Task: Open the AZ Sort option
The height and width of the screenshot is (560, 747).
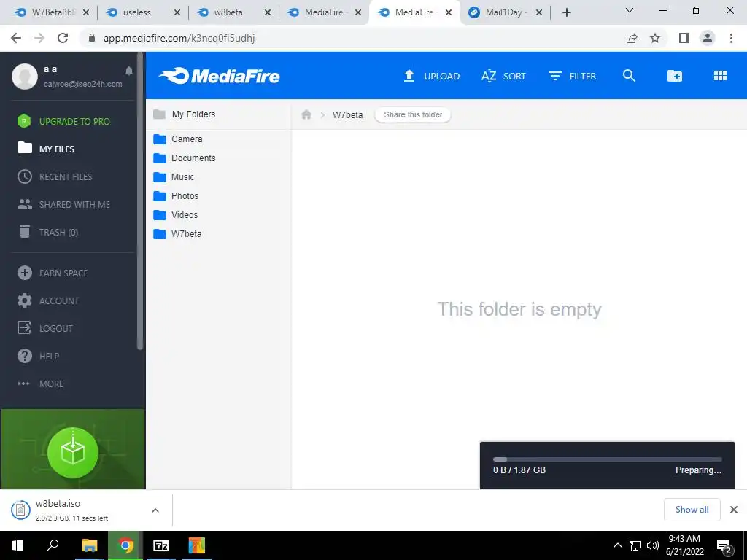Action: point(503,76)
